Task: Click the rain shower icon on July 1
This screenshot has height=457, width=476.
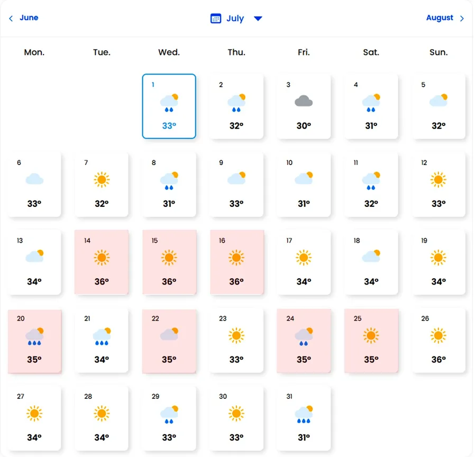Action: (x=169, y=102)
